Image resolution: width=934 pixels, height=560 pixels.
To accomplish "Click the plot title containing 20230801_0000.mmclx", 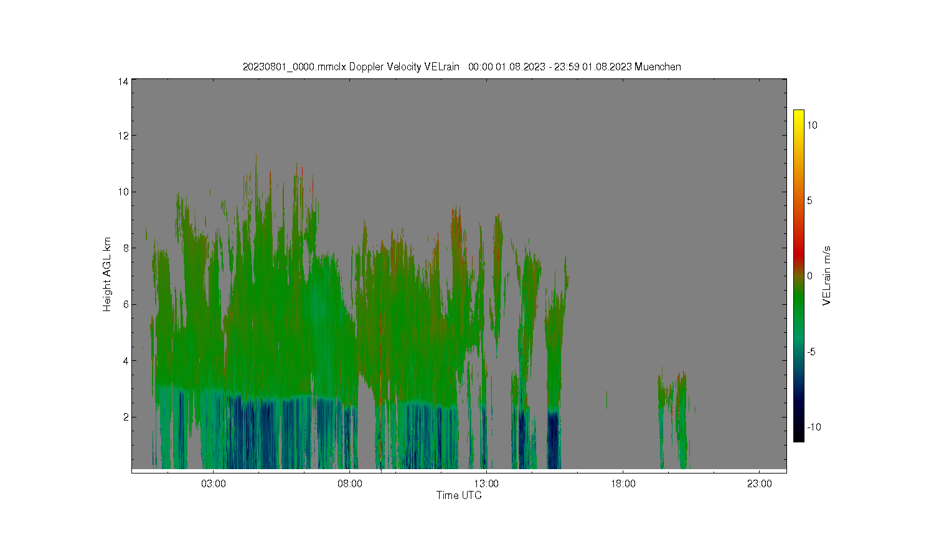I will point(461,67).
